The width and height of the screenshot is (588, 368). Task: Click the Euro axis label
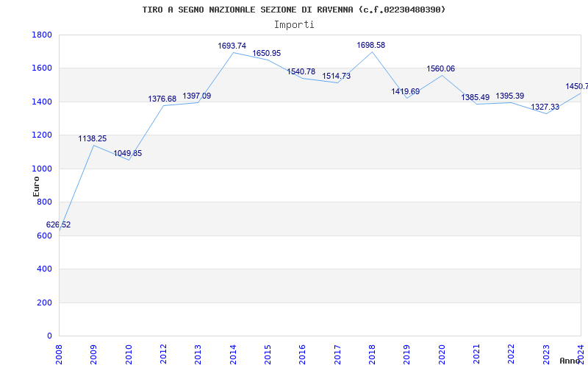tap(36, 186)
